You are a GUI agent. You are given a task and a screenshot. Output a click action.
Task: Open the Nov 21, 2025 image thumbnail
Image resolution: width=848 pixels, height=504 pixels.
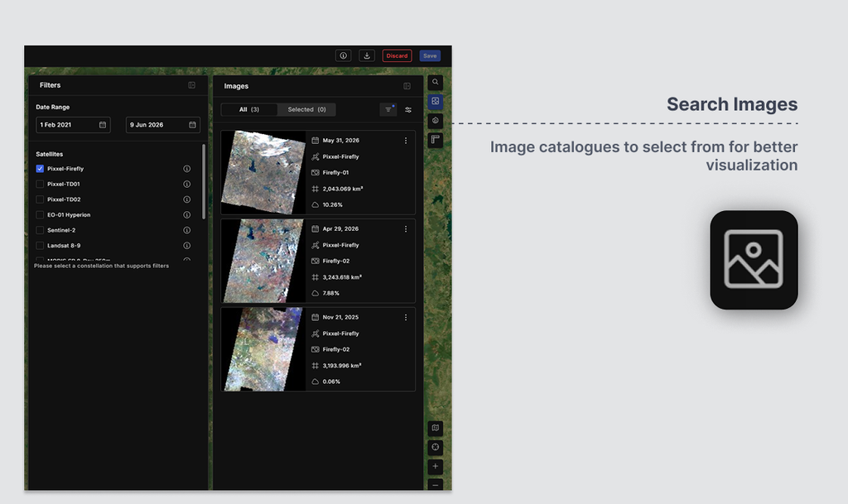pos(263,349)
